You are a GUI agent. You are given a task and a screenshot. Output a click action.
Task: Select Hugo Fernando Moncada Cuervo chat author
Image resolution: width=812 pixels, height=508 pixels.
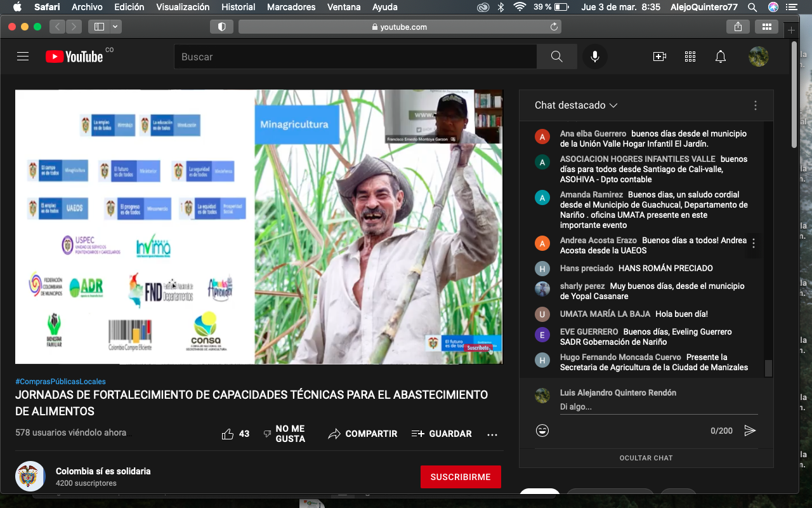click(x=620, y=358)
